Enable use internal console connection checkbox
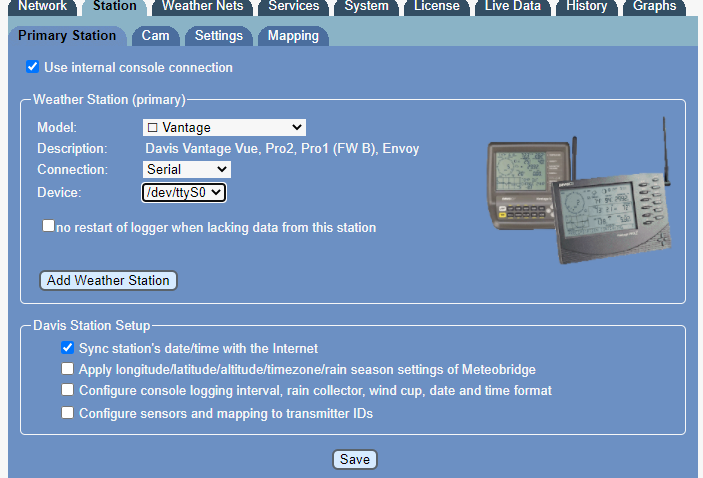The width and height of the screenshot is (703, 478). tap(32, 68)
